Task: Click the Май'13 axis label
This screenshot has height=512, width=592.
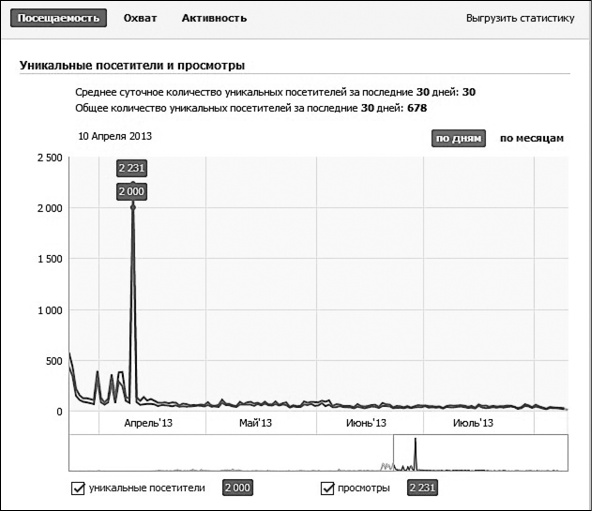Action: [256, 423]
